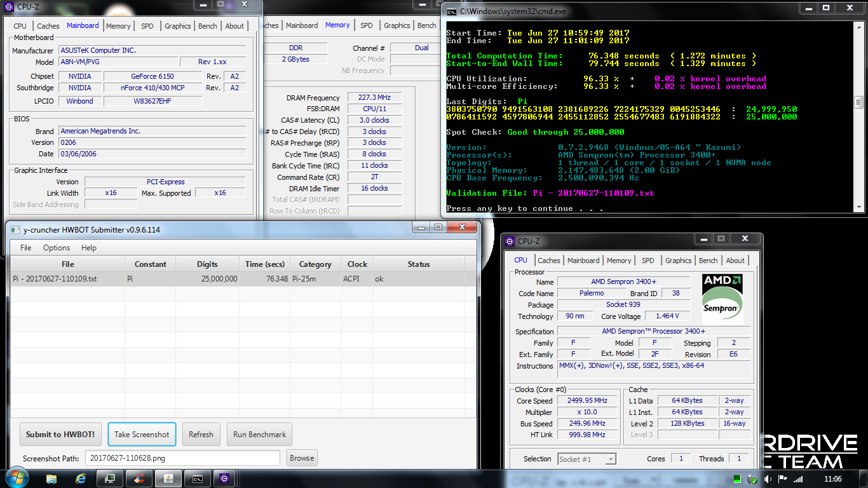Click the cmd window scrollbar thumb
Viewport: 868px width, 488px height.
tap(858, 102)
